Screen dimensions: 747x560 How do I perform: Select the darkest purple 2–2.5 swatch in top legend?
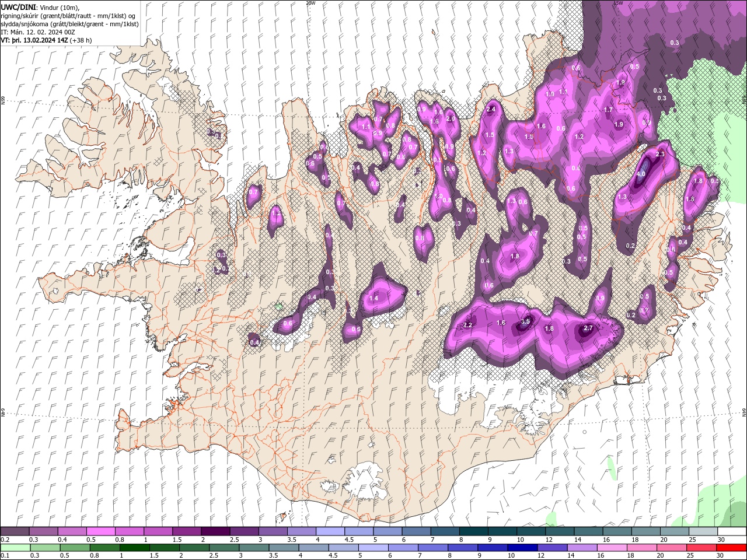(215, 531)
